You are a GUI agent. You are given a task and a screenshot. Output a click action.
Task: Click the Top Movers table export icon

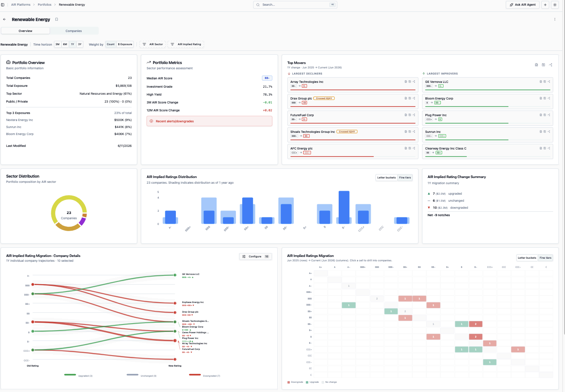tap(544, 65)
